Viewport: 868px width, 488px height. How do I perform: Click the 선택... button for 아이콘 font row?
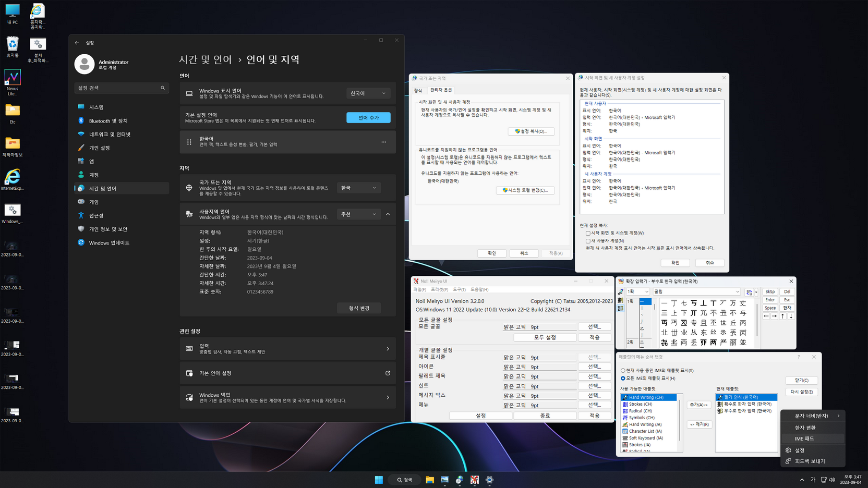click(x=595, y=367)
